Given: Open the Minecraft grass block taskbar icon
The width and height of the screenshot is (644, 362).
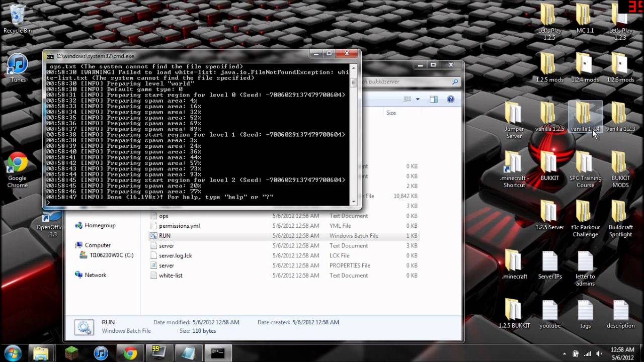Looking at the screenshot, I should [72, 353].
